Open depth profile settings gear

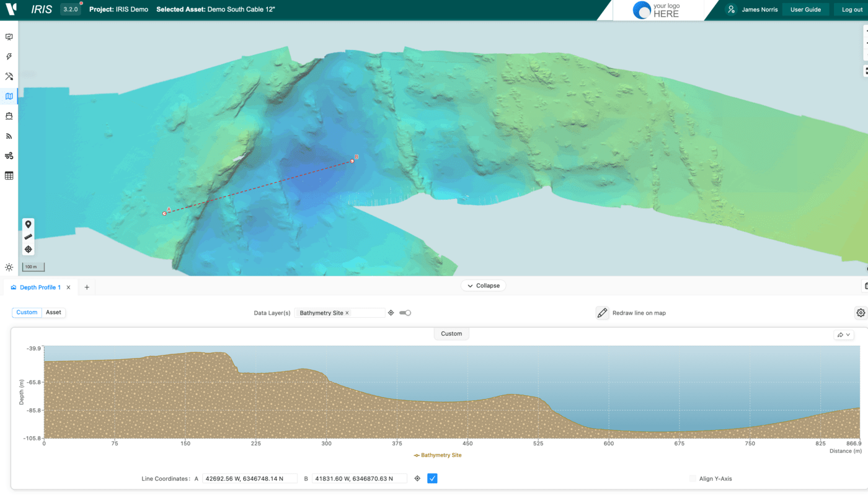coord(861,313)
